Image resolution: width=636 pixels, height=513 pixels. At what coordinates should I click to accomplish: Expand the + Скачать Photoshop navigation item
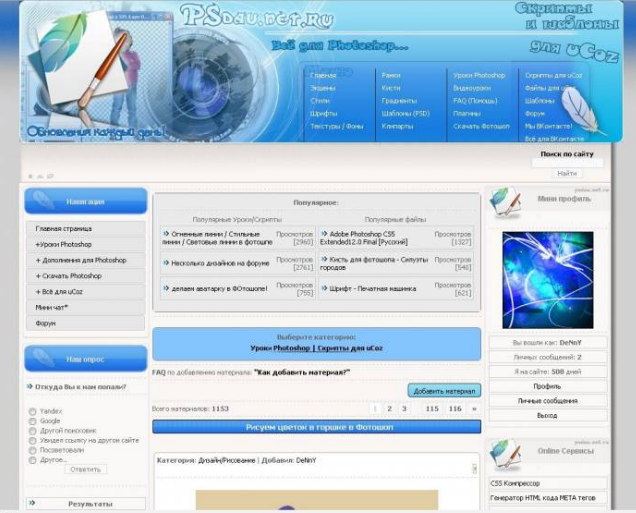point(68,275)
